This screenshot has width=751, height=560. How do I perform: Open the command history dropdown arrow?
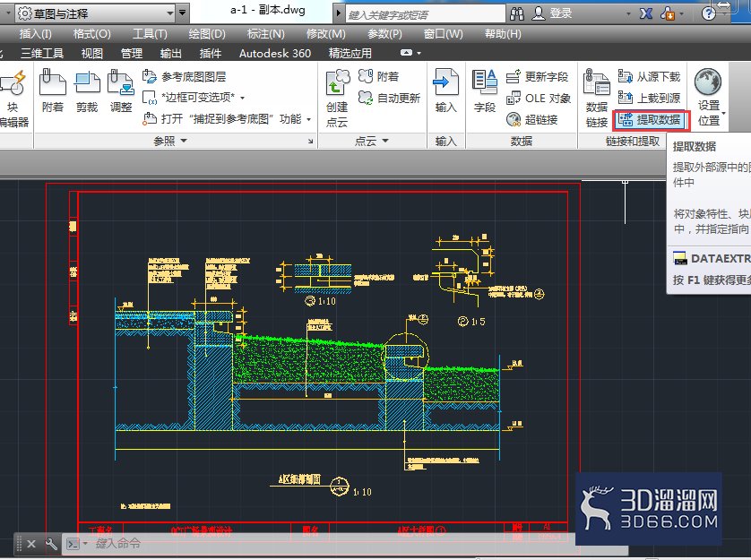[x=85, y=543]
